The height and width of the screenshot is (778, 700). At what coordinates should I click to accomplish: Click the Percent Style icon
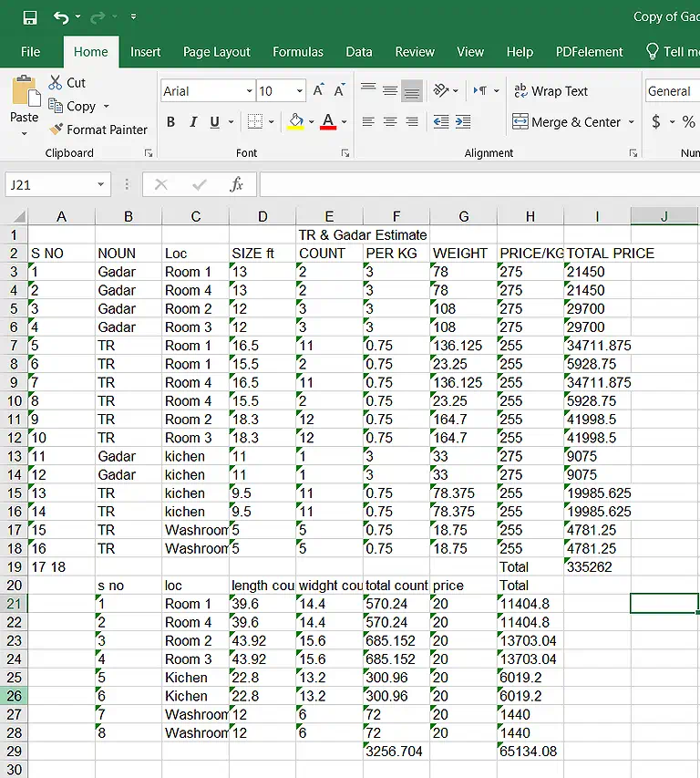(x=688, y=121)
